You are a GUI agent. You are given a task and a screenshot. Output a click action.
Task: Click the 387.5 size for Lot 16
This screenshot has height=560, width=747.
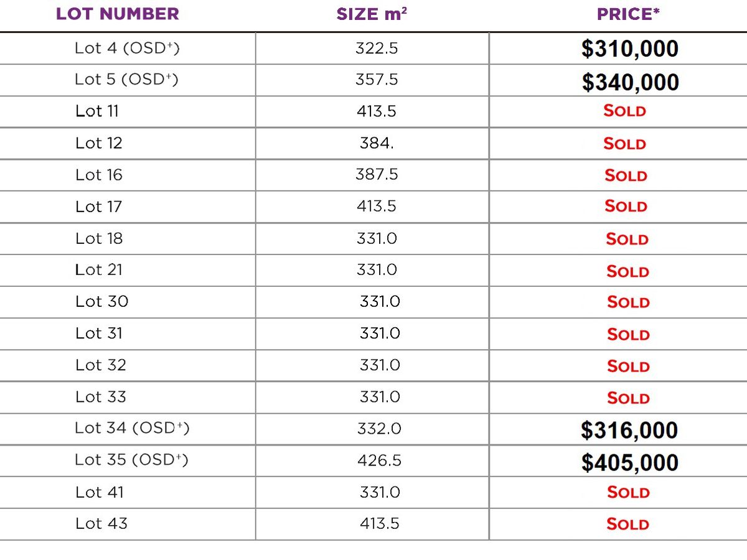pyautogui.click(x=377, y=175)
